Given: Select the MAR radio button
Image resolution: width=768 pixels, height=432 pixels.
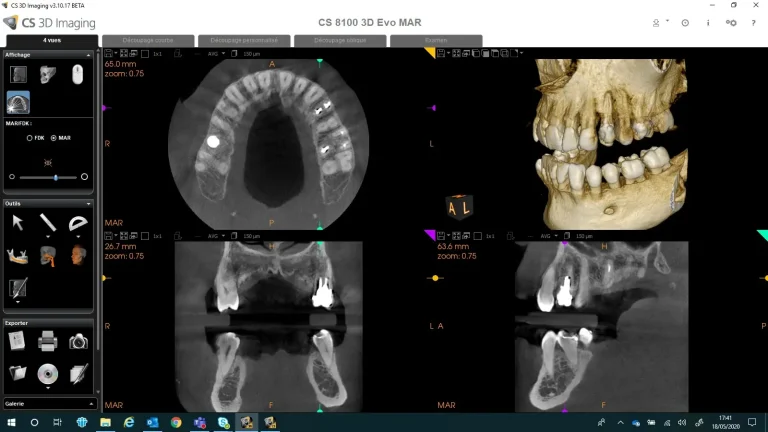Looking at the screenshot, I should (x=53, y=138).
